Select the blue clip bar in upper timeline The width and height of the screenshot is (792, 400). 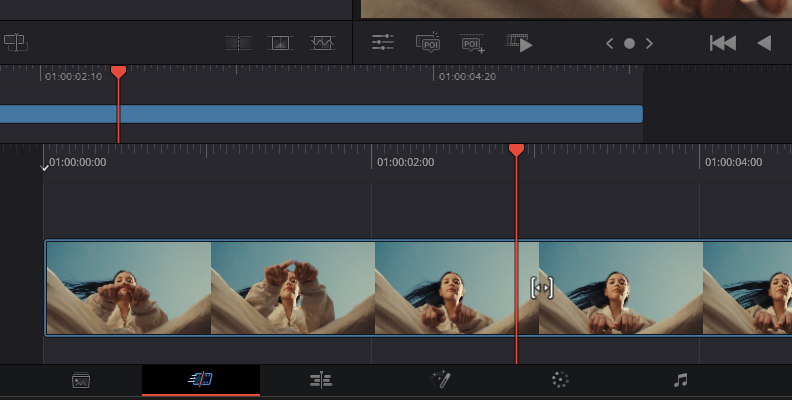coord(321,114)
